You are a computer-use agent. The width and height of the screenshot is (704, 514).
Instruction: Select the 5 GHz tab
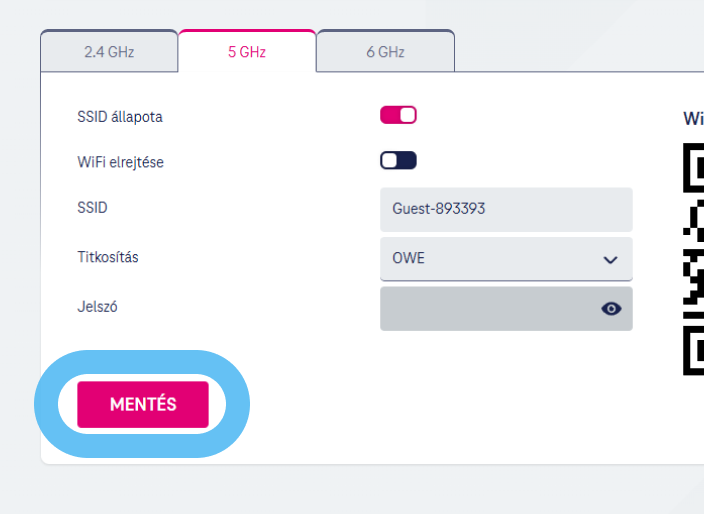point(247,52)
